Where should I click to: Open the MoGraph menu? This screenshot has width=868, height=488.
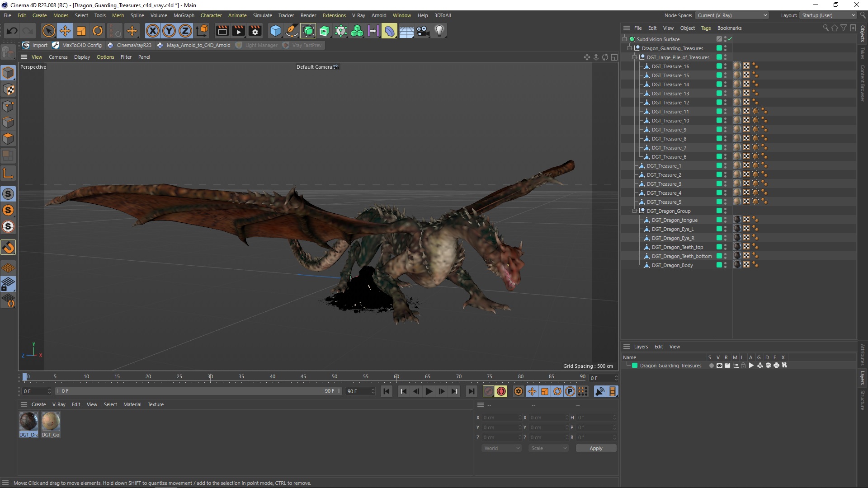click(184, 15)
